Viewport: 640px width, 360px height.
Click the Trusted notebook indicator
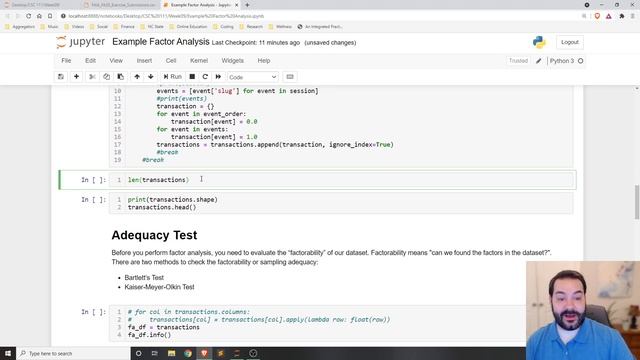pos(518,61)
